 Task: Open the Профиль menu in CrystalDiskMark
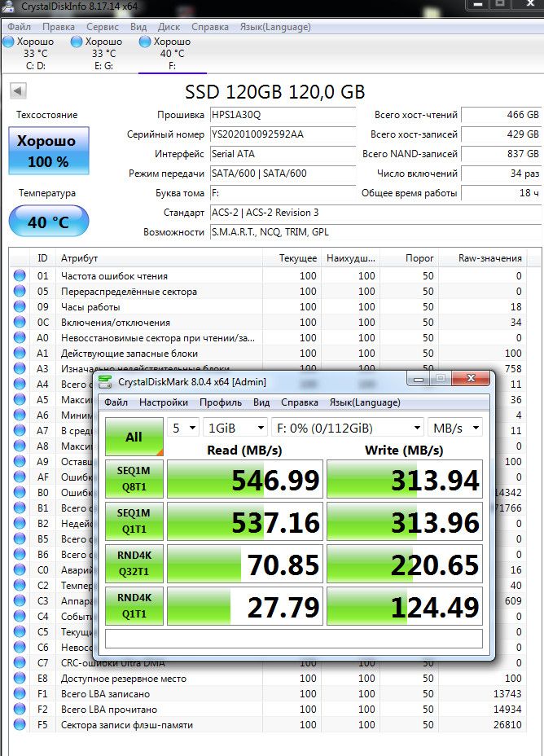click(221, 402)
